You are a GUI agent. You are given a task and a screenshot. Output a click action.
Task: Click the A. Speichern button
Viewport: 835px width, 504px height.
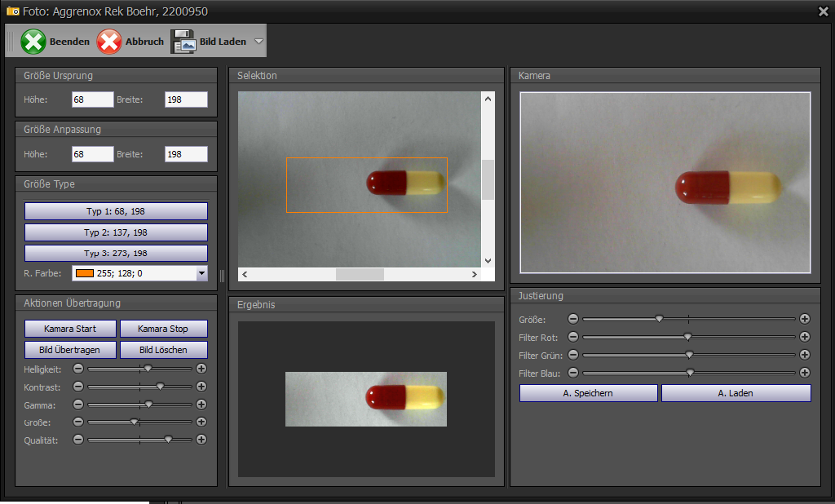click(x=588, y=393)
